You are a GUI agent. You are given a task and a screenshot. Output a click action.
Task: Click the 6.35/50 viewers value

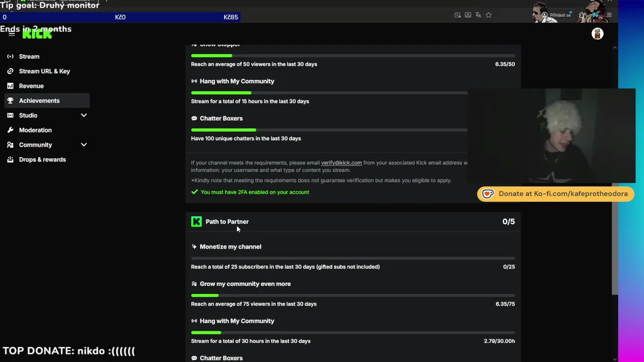point(505,64)
